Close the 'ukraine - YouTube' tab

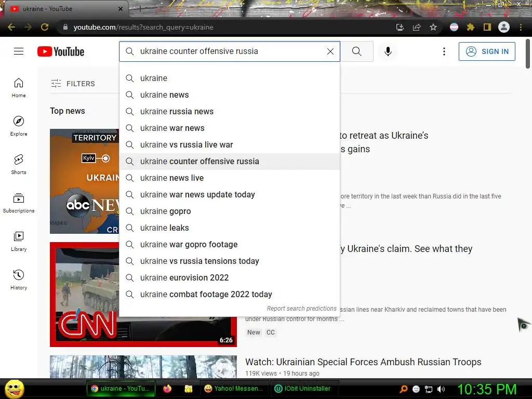(121, 9)
